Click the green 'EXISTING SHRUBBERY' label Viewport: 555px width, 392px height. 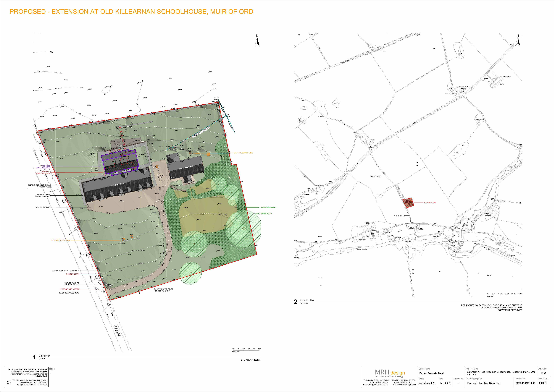267,207
